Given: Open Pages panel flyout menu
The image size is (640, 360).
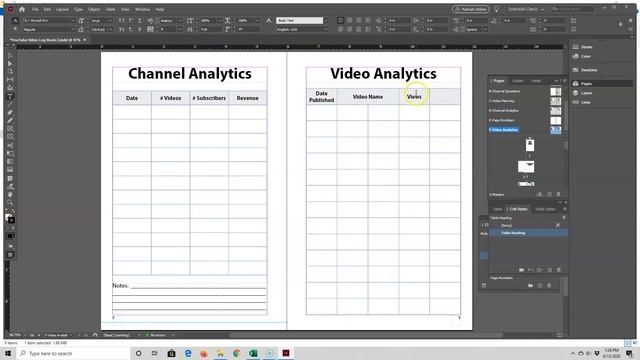Looking at the screenshot, I should [x=564, y=81].
